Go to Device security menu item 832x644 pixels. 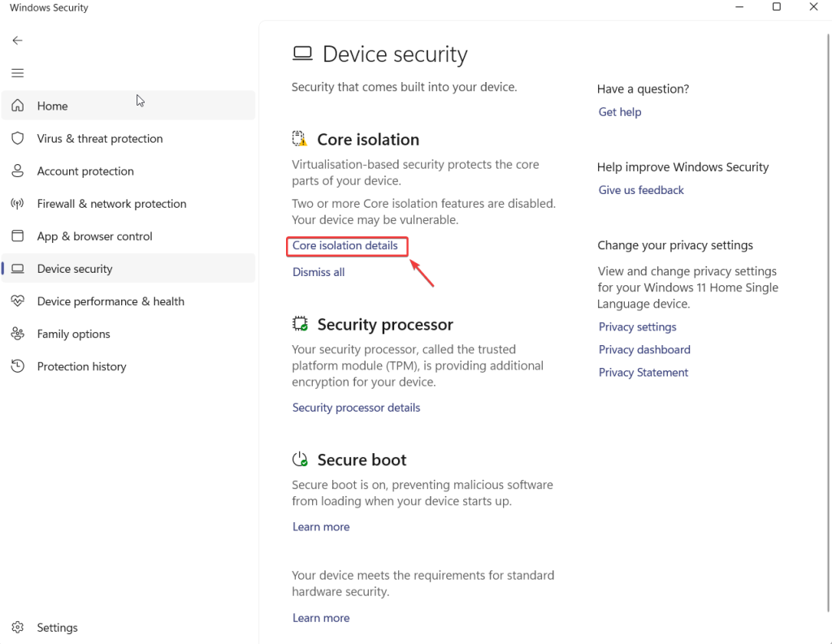point(75,269)
